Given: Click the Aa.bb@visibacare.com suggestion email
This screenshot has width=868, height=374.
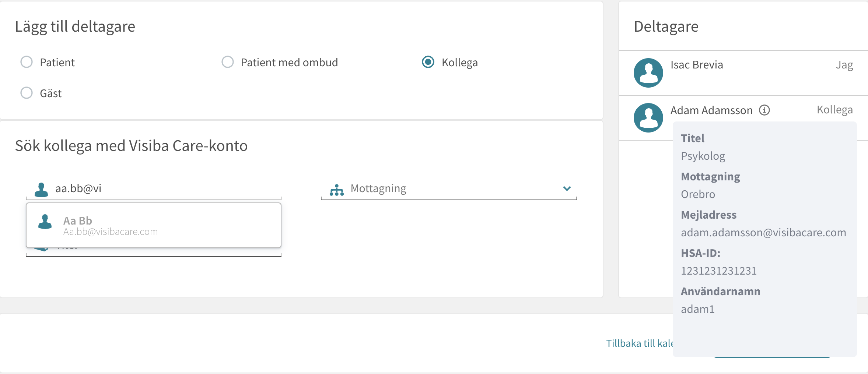Looking at the screenshot, I should 111,232.
